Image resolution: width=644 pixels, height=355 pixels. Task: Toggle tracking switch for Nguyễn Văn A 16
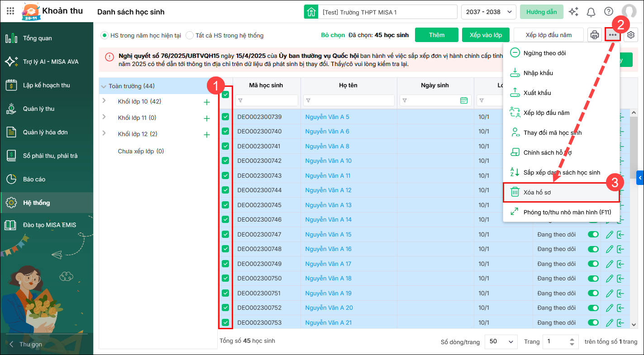(593, 249)
